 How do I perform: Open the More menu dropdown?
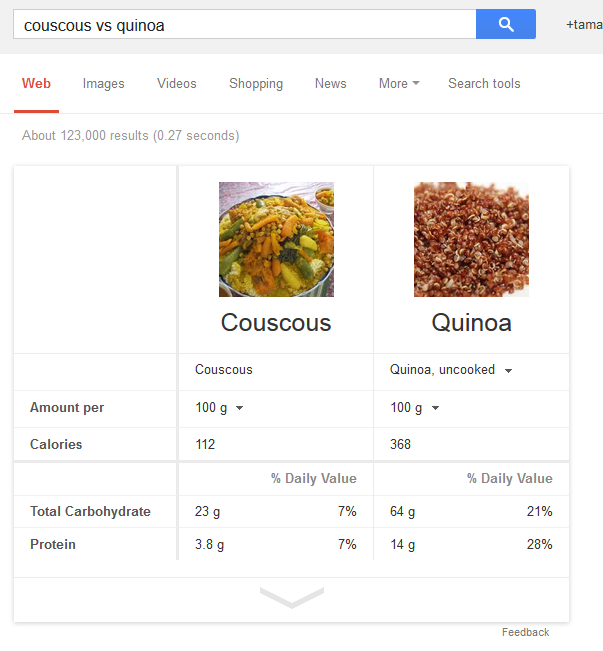click(398, 84)
